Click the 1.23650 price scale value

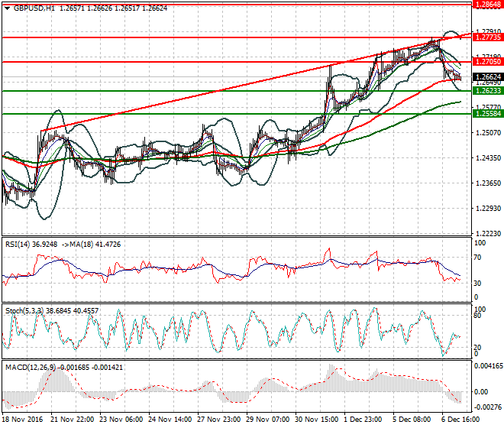click(x=488, y=183)
